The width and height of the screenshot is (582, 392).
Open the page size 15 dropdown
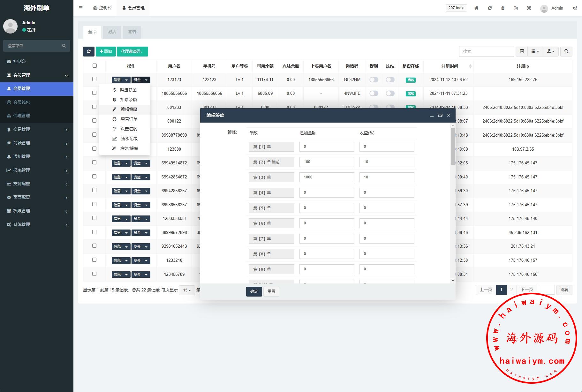[187, 290]
